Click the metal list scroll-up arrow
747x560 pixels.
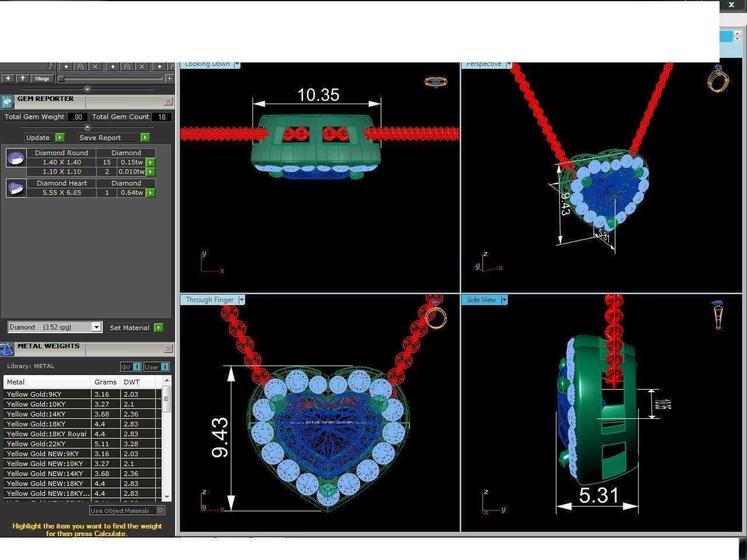(167, 380)
